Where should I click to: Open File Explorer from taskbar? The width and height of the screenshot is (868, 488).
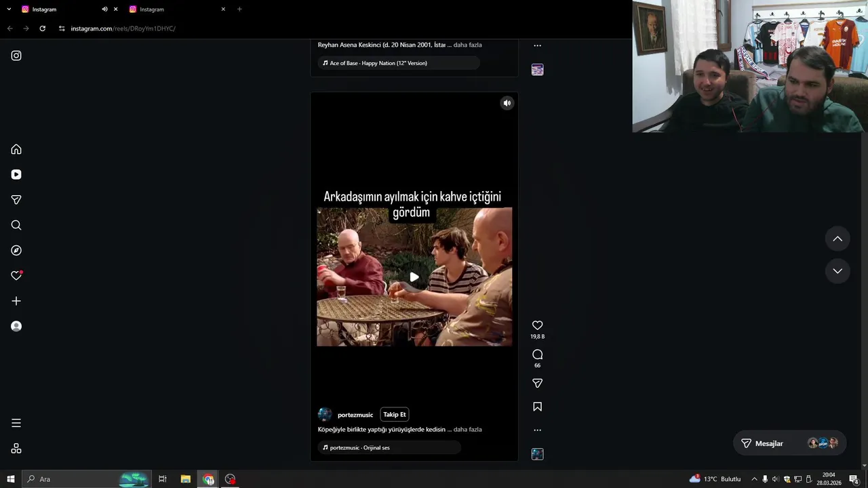pos(185,479)
